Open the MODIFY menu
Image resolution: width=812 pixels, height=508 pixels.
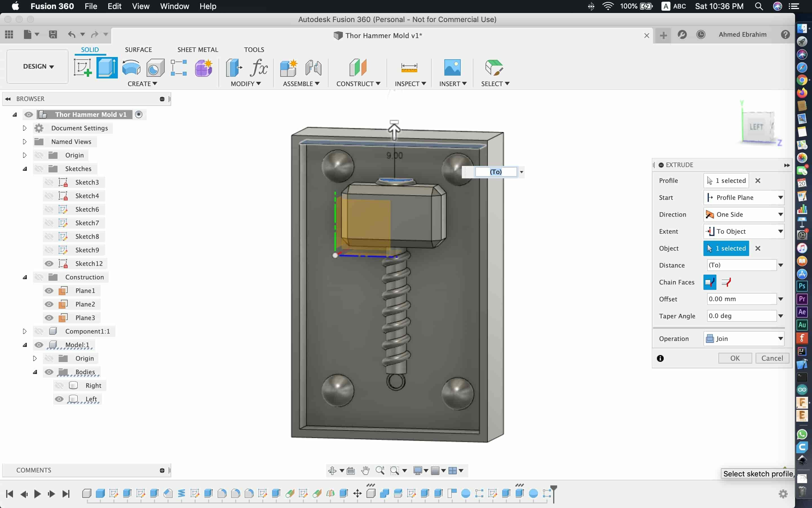click(x=246, y=84)
